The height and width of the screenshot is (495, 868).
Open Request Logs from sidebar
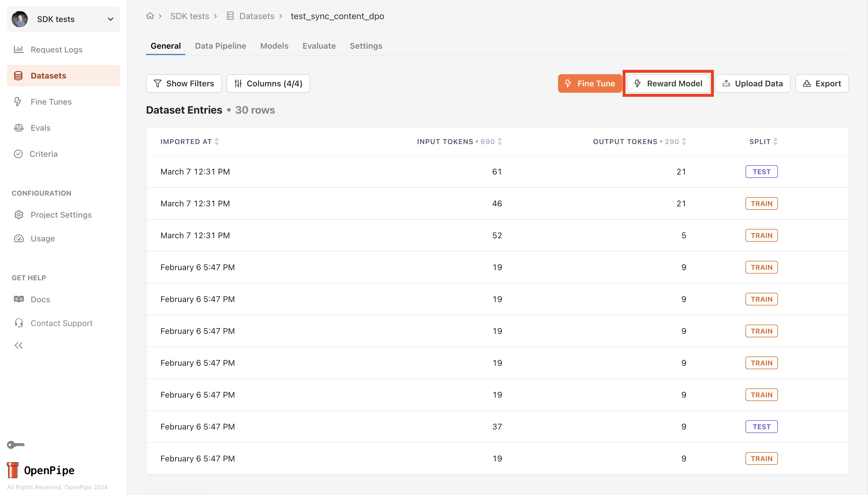pos(56,50)
